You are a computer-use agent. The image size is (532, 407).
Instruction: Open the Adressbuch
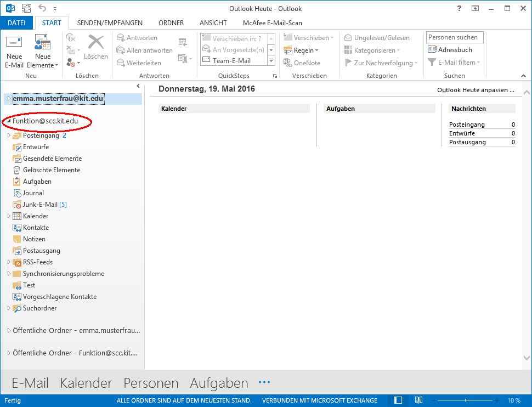(450, 49)
